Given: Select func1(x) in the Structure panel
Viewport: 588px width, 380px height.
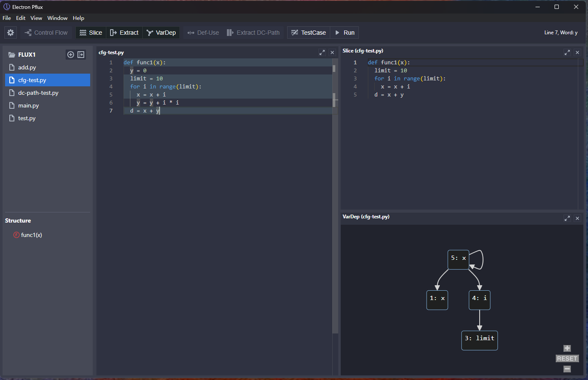Looking at the screenshot, I should click(31, 235).
